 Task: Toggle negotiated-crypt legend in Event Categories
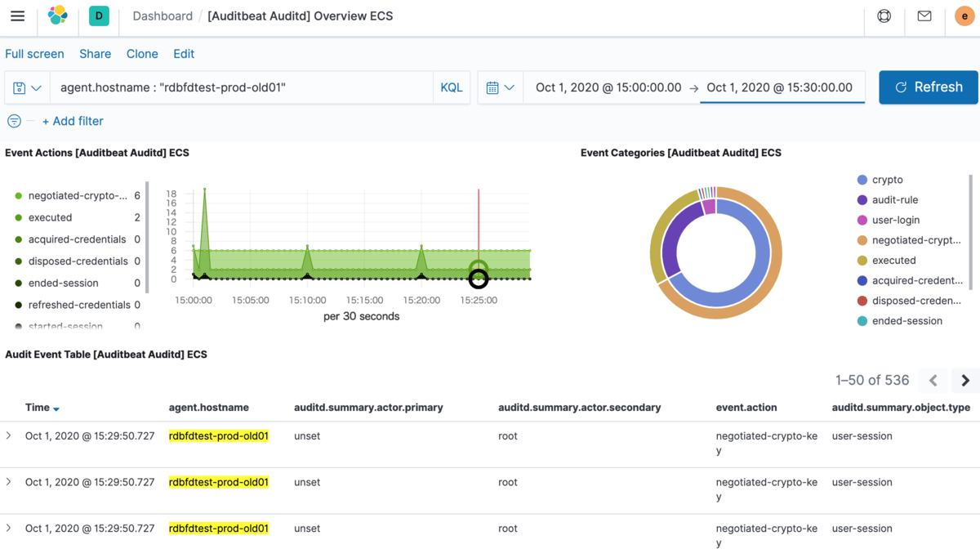click(x=910, y=240)
